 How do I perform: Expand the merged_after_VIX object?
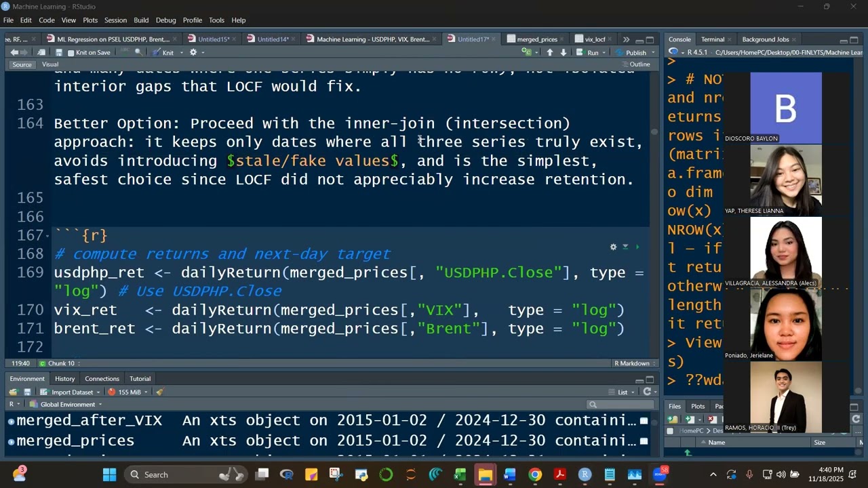tap(11, 421)
